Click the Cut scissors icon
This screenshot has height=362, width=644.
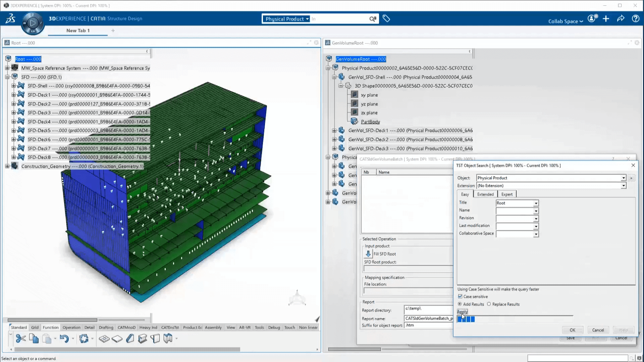(x=21, y=339)
